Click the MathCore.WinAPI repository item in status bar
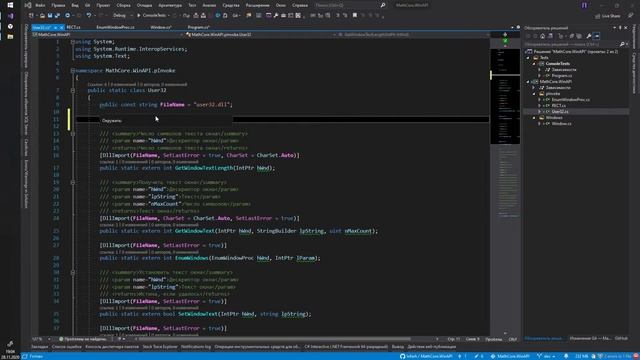640x360 pixels. (510, 356)
